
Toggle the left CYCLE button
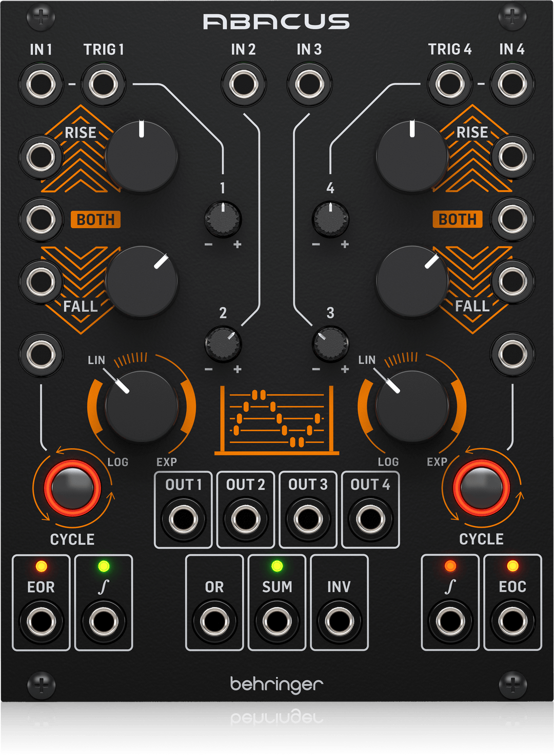[x=72, y=488]
